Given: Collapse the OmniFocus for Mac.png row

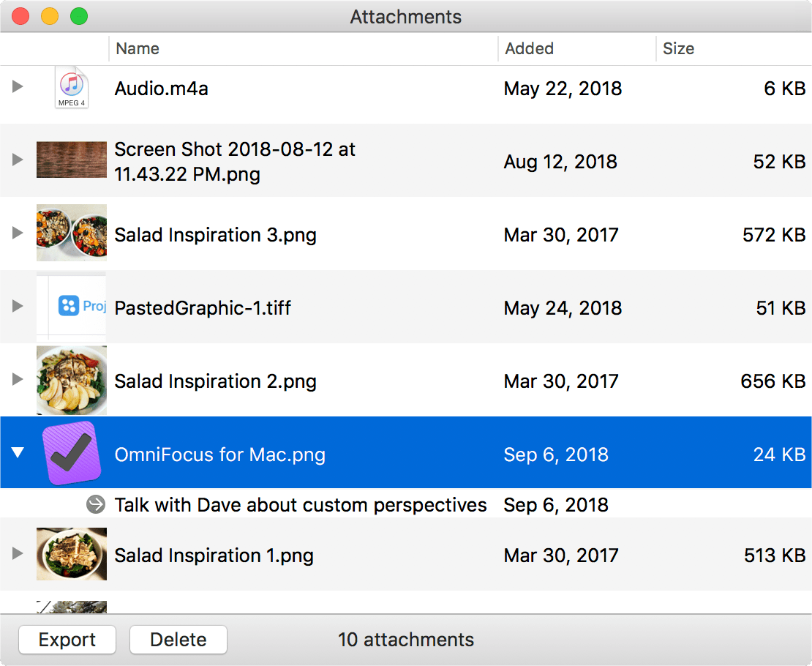Looking at the screenshot, I should click(18, 452).
